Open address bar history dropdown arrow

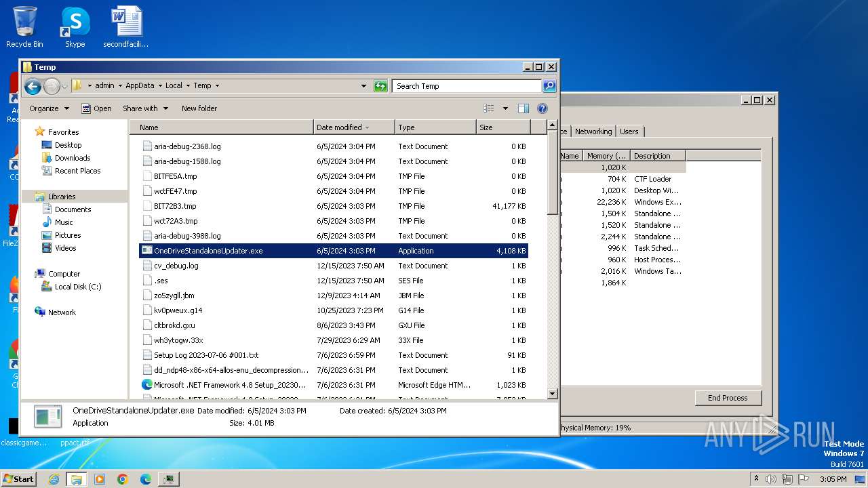pos(363,86)
